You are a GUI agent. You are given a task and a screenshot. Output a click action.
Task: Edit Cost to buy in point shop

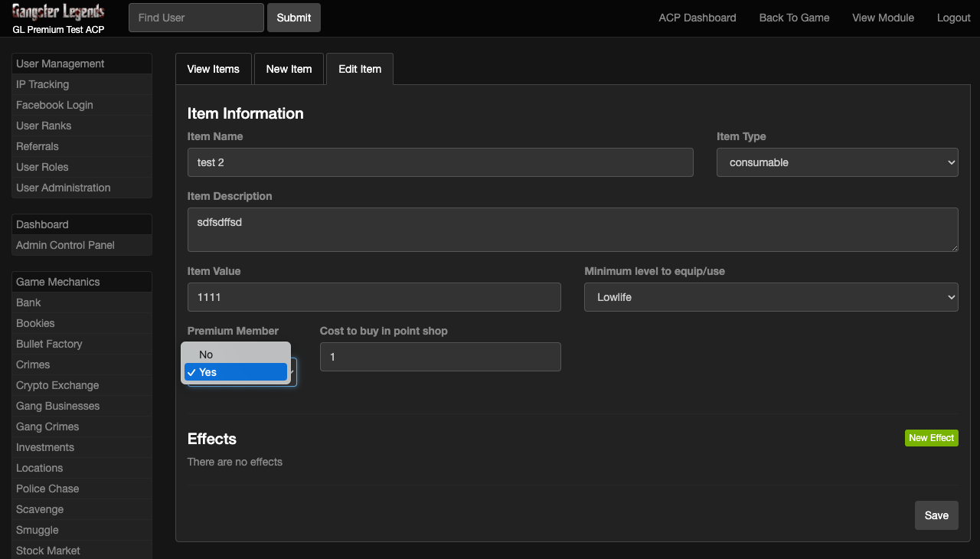(x=440, y=357)
